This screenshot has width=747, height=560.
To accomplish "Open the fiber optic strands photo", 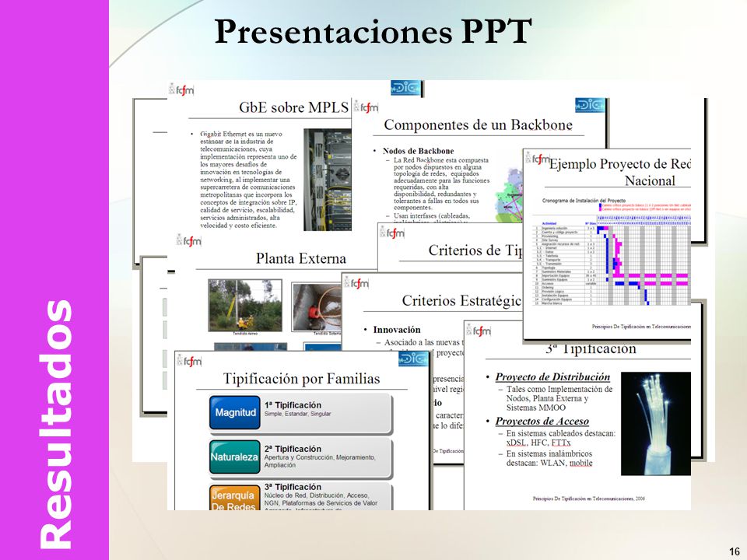I will tap(655, 423).
